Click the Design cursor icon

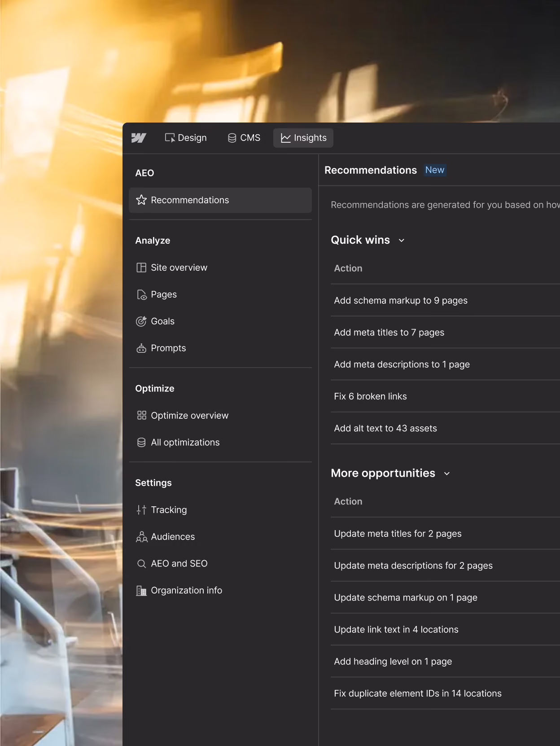pyautogui.click(x=170, y=138)
